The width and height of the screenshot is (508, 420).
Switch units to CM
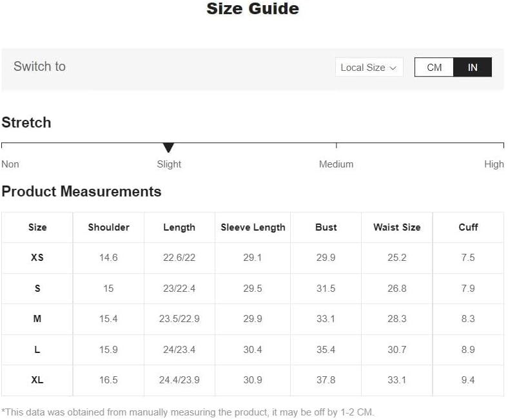click(x=434, y=68)
